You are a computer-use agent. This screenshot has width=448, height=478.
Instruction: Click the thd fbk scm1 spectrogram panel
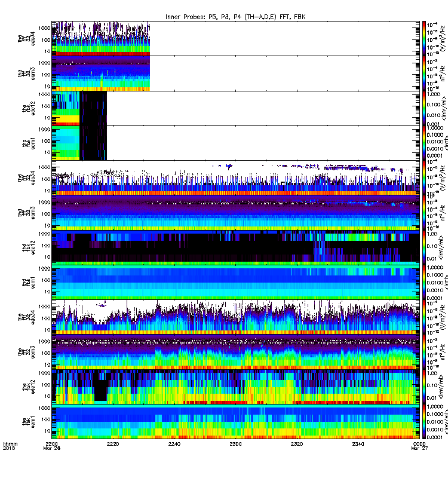(235, 282)
